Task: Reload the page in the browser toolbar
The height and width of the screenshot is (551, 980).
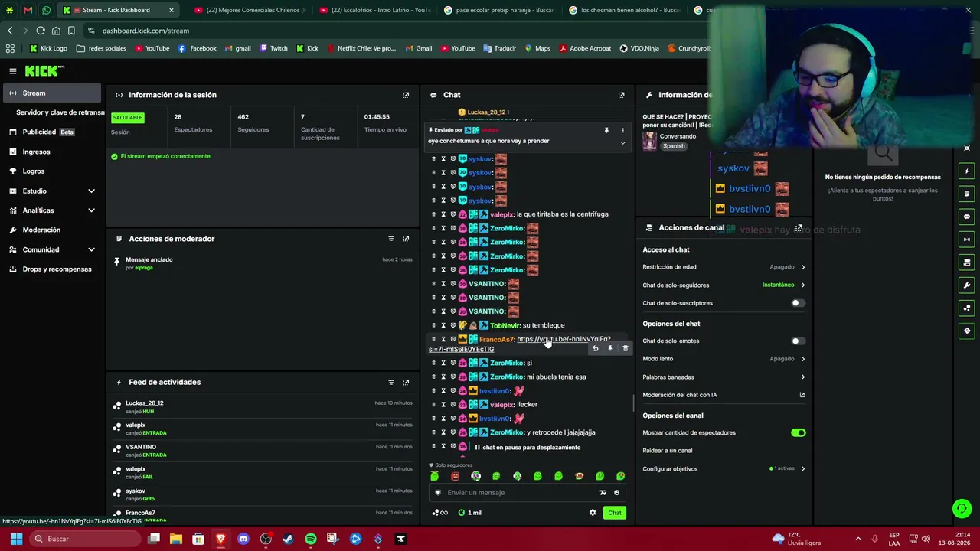Action: point(41,31)
